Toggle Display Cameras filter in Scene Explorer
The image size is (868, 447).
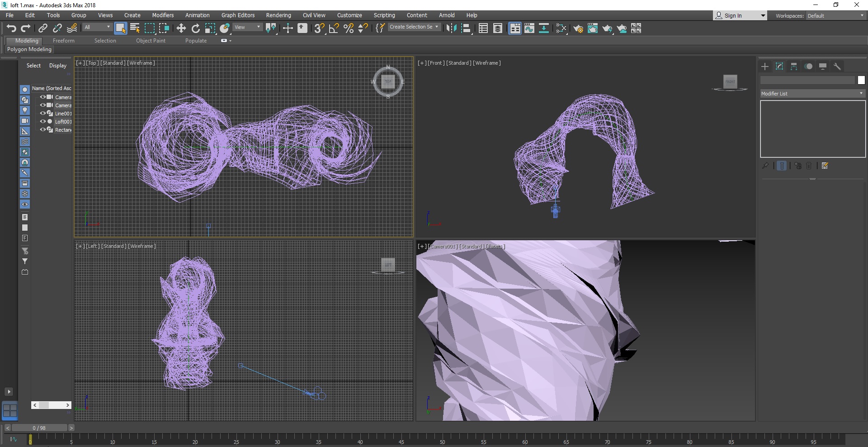25,121
